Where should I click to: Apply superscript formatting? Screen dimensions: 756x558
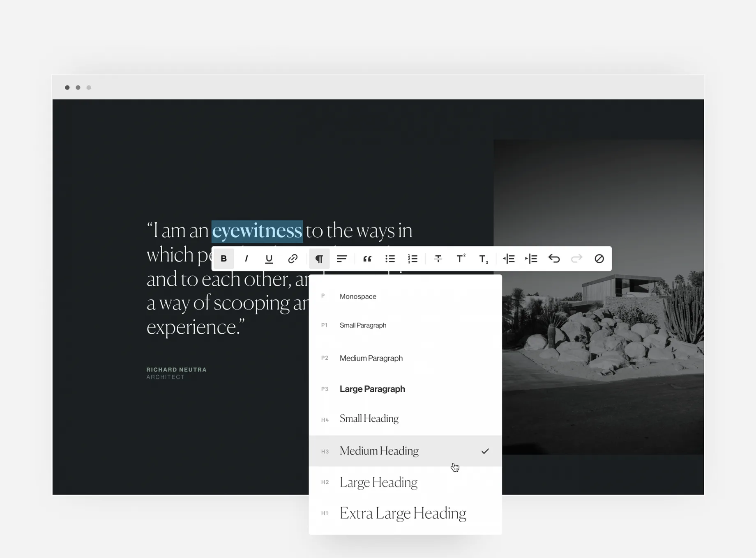461,259
